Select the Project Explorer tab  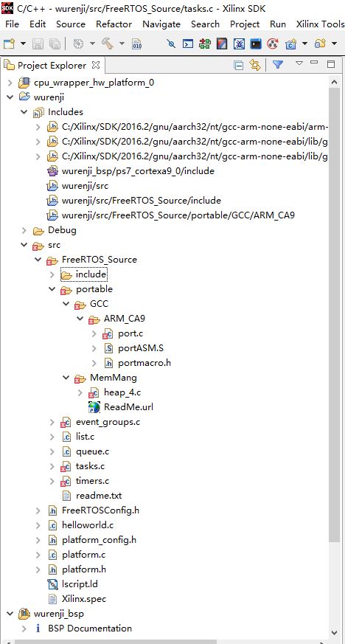point(52,66)
